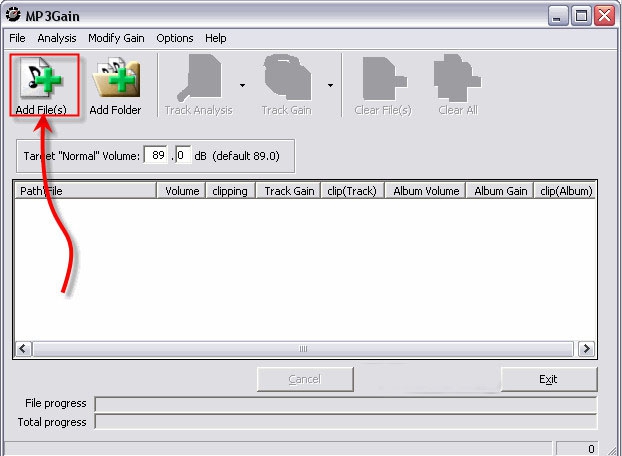622x456 pixels.
Task: Click the Total progress bar
Action: [x=346, y=422]
